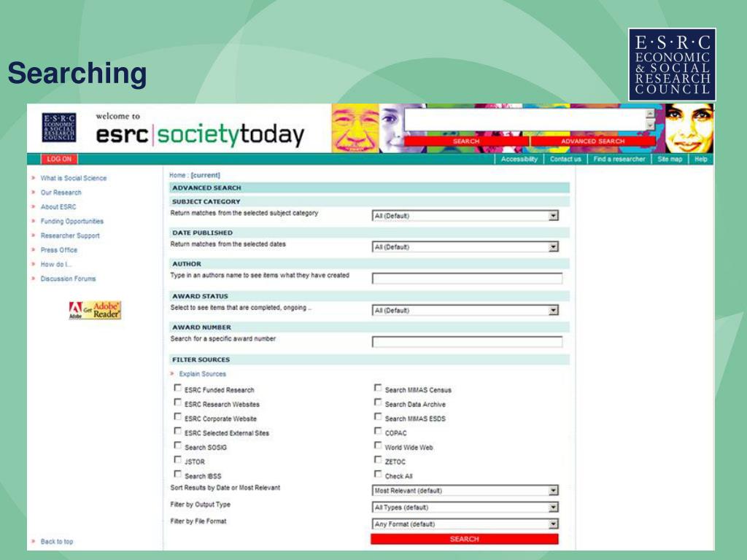Open What is Social Science link
Image resolution: width=747 pixels, height=560 pixels.
click(x=74, y=178)
